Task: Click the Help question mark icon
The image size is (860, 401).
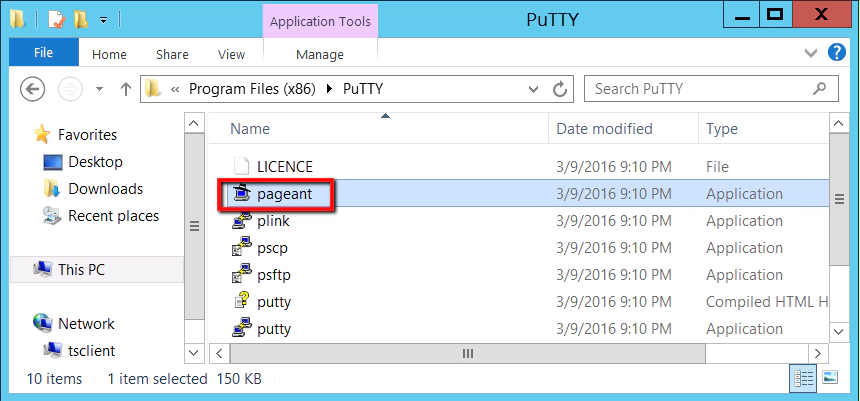Action: click(x=837, y=53)
